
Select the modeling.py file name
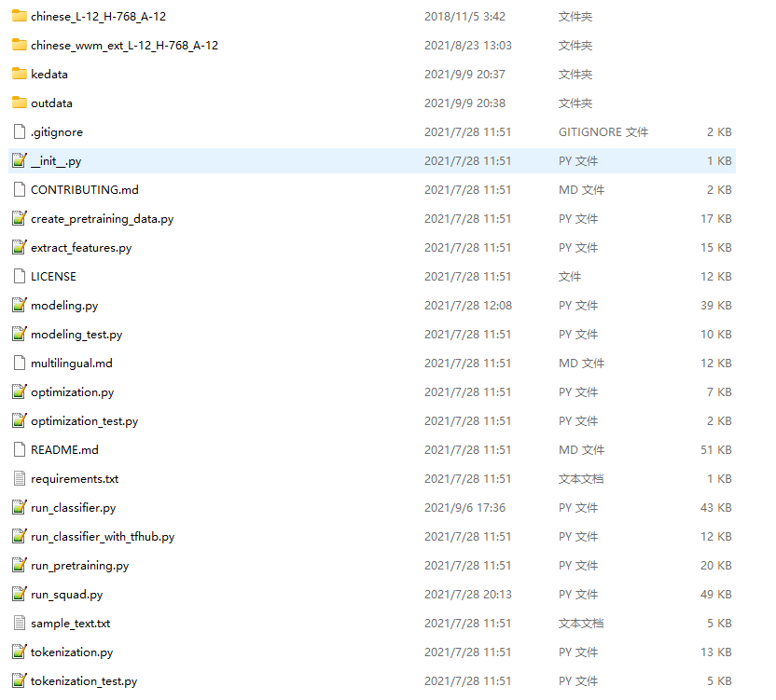click(64, 306)
